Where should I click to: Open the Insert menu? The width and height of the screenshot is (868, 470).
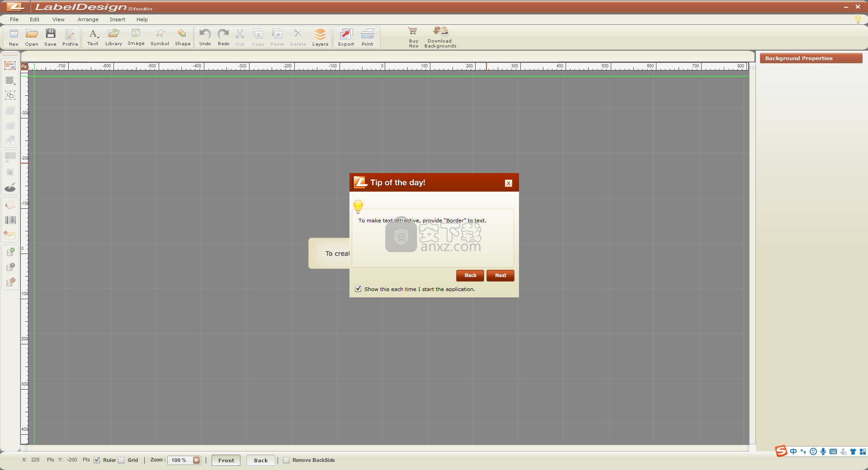click(118, 19)
